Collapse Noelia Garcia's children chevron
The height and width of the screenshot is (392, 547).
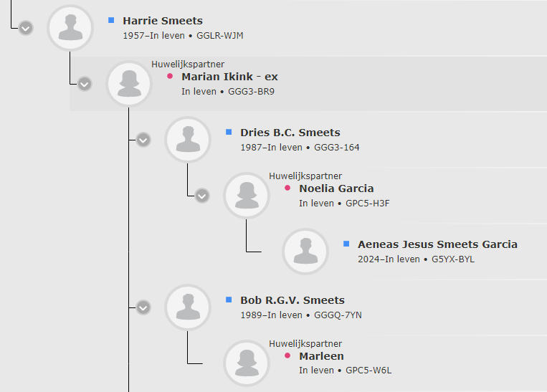(x=202, y=196)
